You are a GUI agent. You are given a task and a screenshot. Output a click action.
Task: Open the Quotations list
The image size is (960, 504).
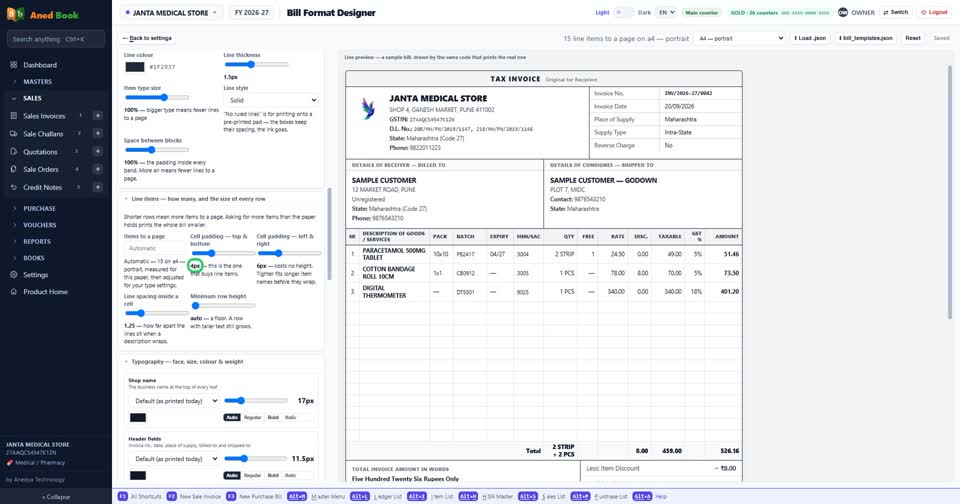(x=40, y=151)
